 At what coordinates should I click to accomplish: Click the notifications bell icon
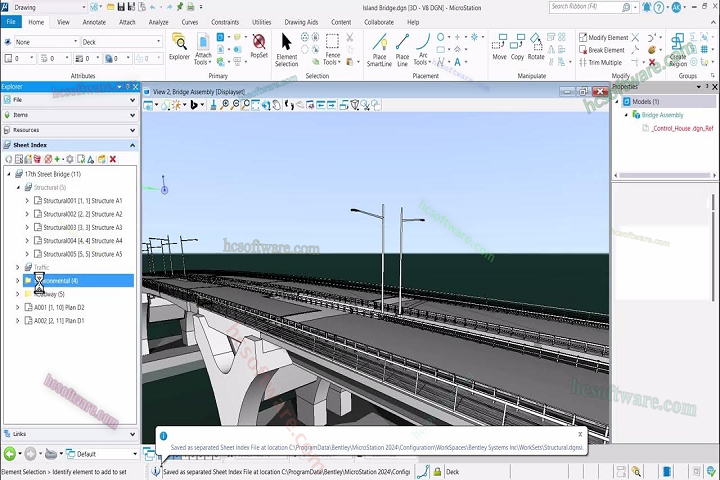(647, 7)
